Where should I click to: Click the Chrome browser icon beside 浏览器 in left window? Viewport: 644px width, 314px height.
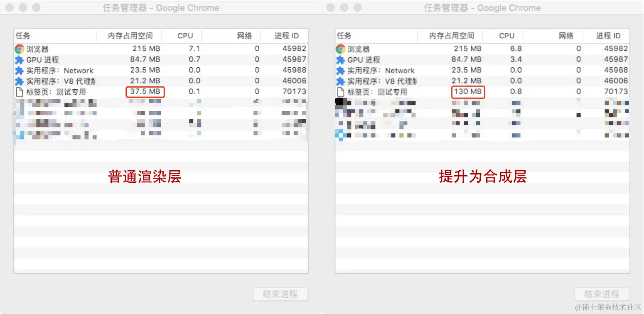tap(18, 49)
